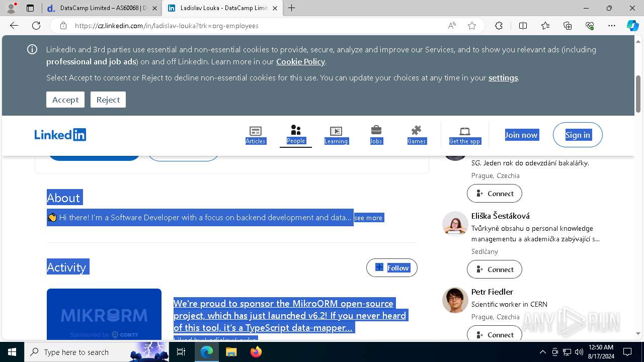Click Eliška Šestáková's profile photo
The image size is (644, 362).
(x=455, y=224)
